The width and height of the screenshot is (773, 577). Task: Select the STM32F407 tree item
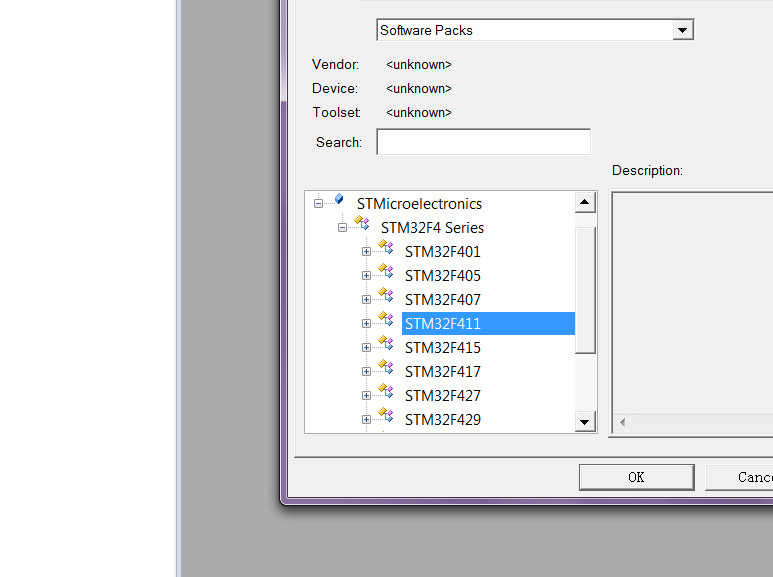[443, 300]
